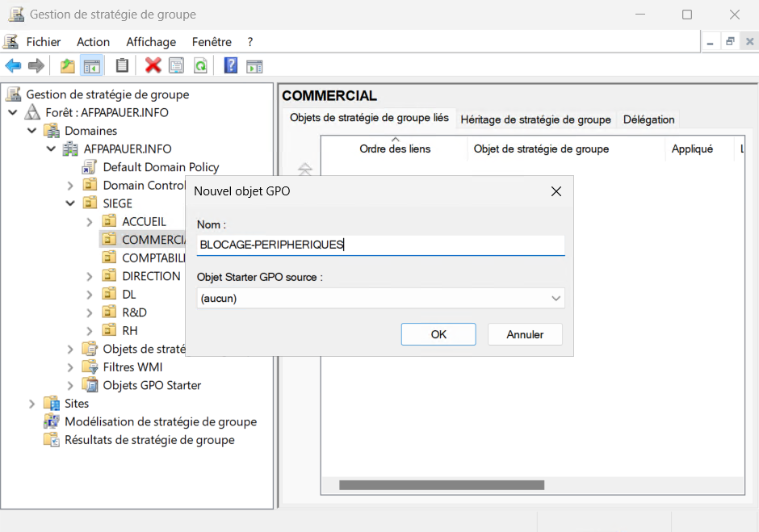Open the Affichage menu
Screen dimensions: 759x532
click(150, 42)
